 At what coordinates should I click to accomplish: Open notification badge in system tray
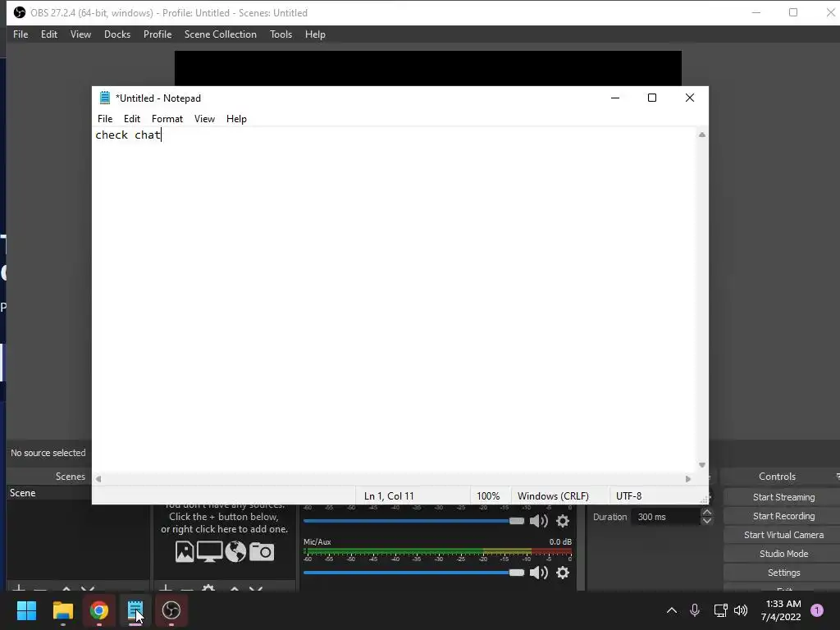(x=817, y=610)
